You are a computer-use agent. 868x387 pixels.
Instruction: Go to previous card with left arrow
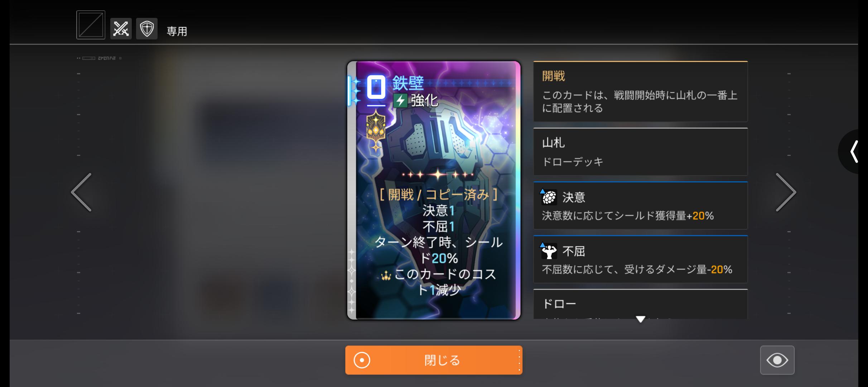tap(81, 192)
